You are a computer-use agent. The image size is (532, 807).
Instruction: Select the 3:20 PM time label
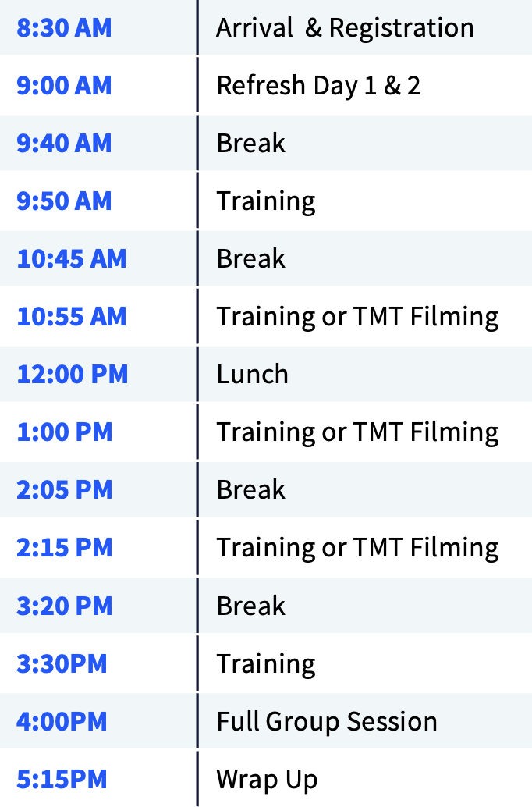tap(64, 606)
